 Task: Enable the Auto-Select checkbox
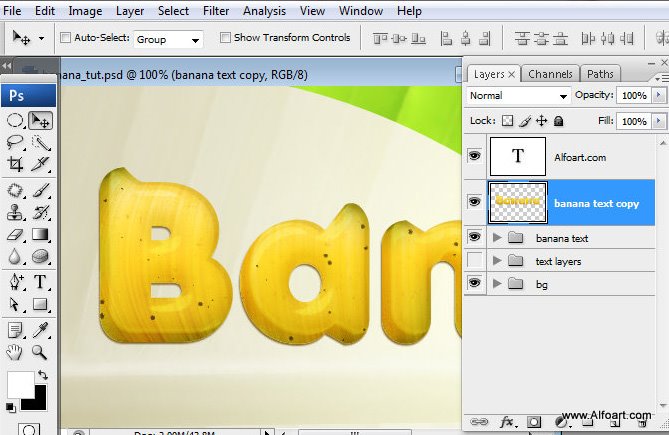coord(65,38)
